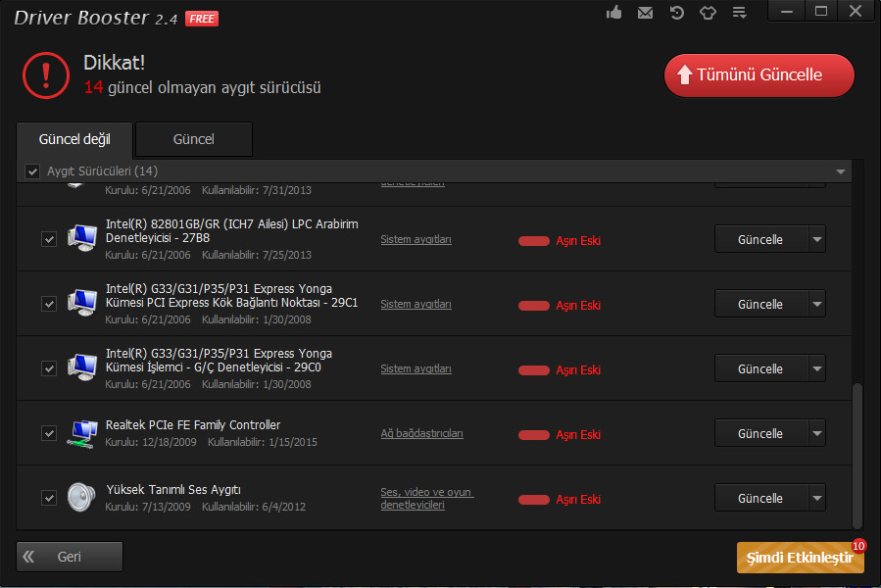The height and width of the screenshot is (588, 881).
Task: Click the Yüksek Tanımlı Ses speaker icon
Action: [82, 498]
